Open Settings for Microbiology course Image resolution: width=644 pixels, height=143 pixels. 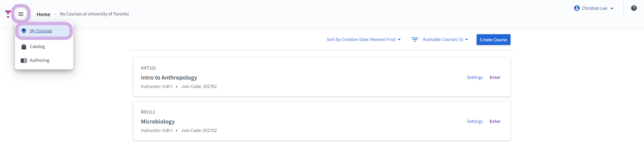pos(475,122)
